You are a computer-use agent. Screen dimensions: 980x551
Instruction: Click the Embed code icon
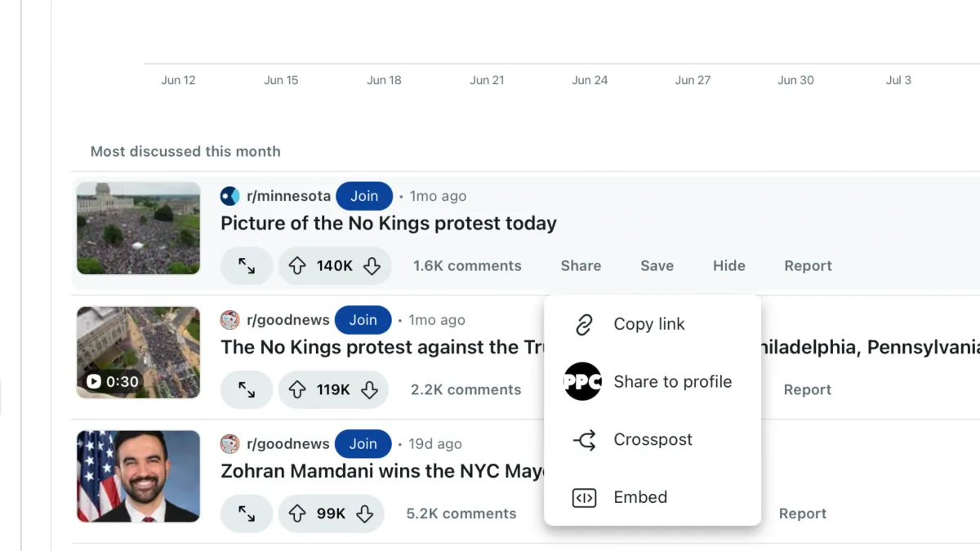pos(583,497)
